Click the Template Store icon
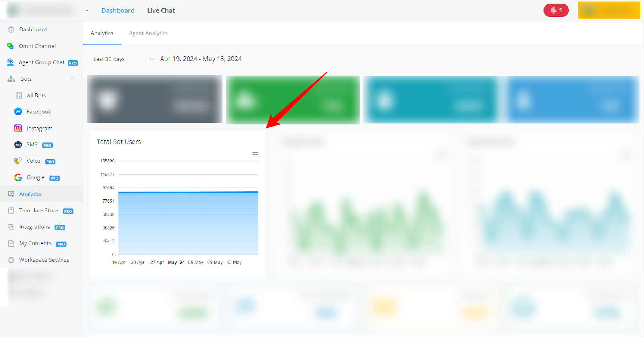644x337 pixels. click(x=11, y=210)
